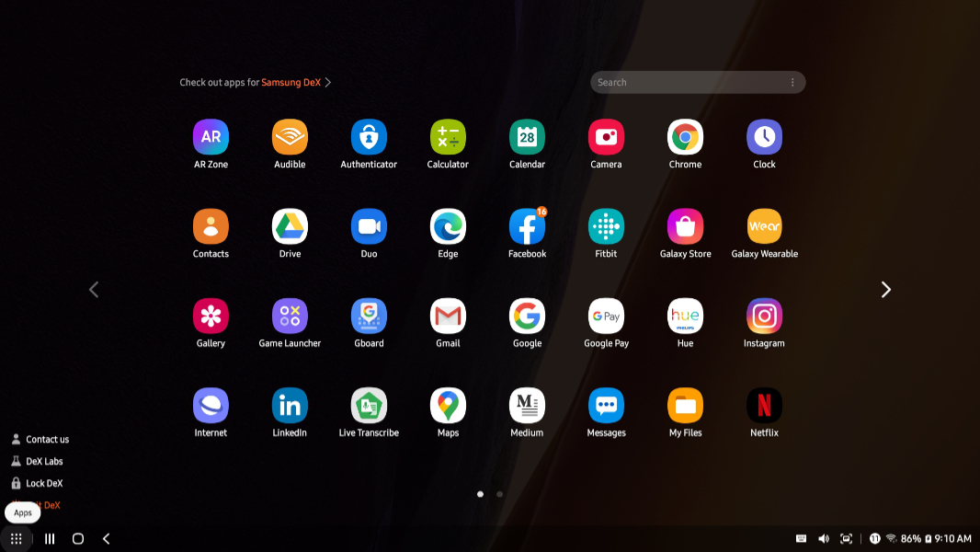
Task: Open DeX Labs from menu
Action: (44, 462)
